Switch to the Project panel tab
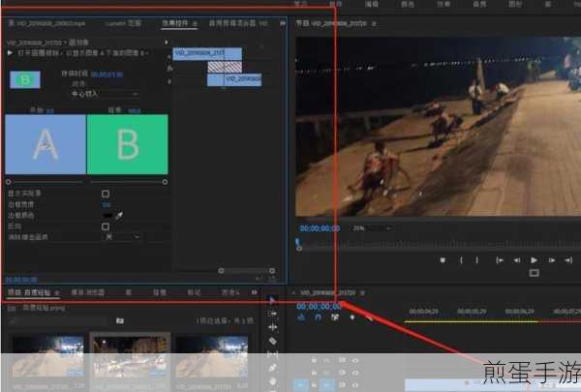Viewport: 581px width, 392px height. tap(29, 292)
